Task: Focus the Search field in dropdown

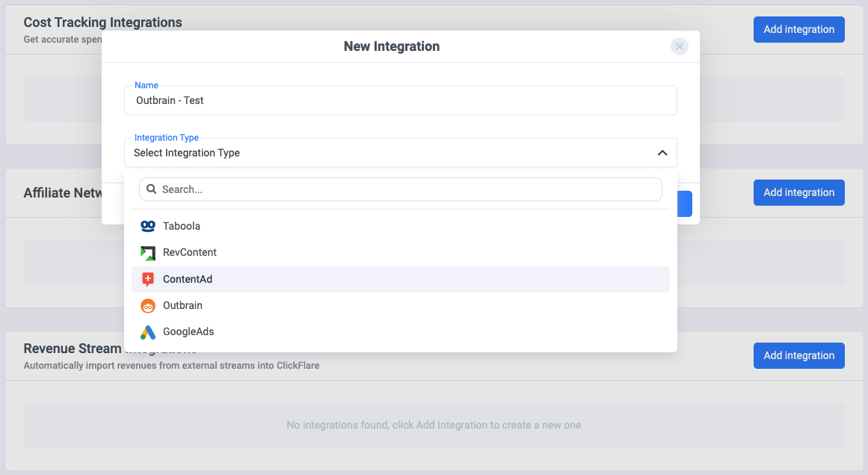Action: pyautogui.click(x=400, y=189)
